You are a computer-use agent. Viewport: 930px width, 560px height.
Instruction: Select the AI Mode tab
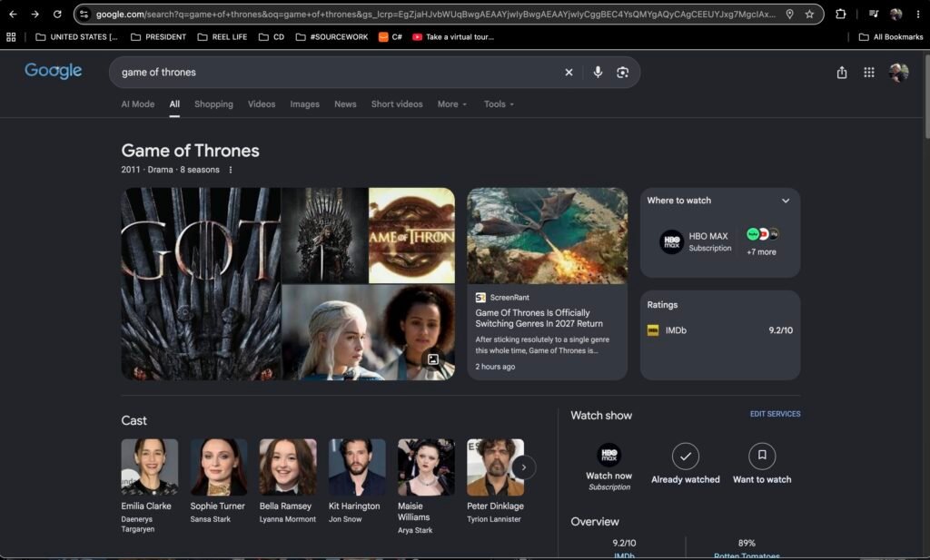[x=138, y=104]
